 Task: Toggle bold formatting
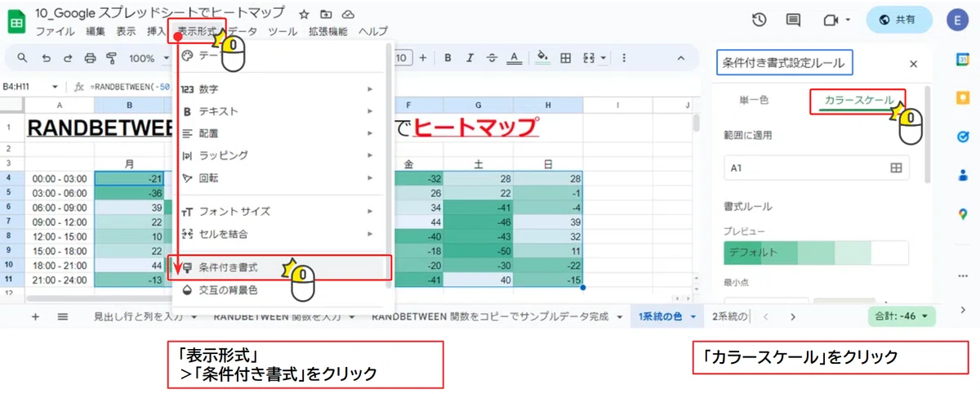[448, 58]
